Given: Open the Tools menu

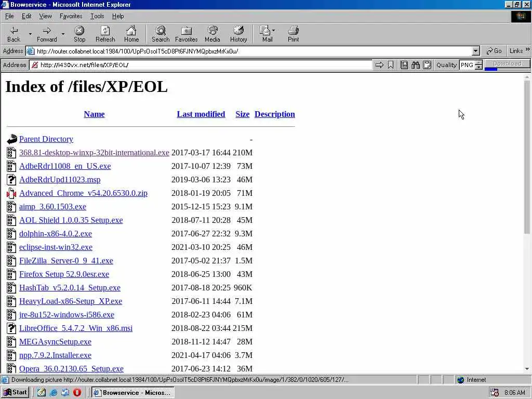Looking at the screenshot, I should point(97,16).
